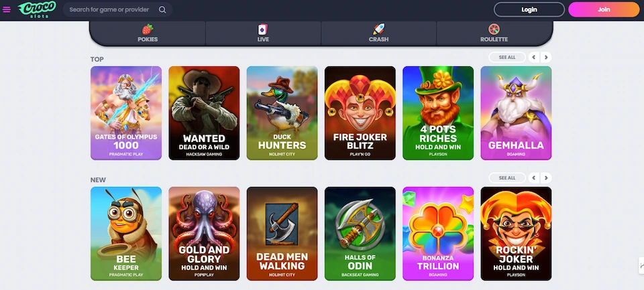Click the Join button
Viewport: 644px width, 290px height.
coord(604,9)
